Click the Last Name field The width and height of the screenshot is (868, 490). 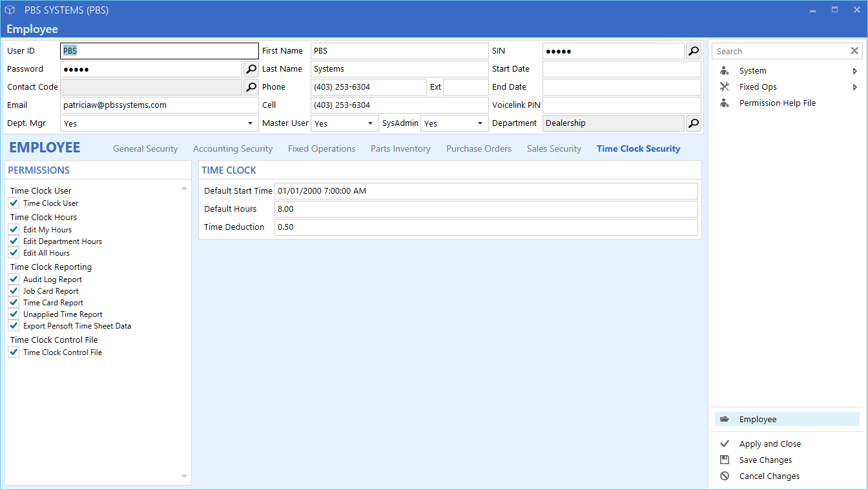400,69
